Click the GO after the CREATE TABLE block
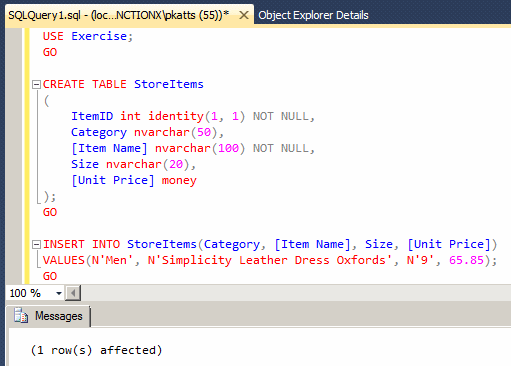The height and width of the screenshot is (366, 511). 50,212
